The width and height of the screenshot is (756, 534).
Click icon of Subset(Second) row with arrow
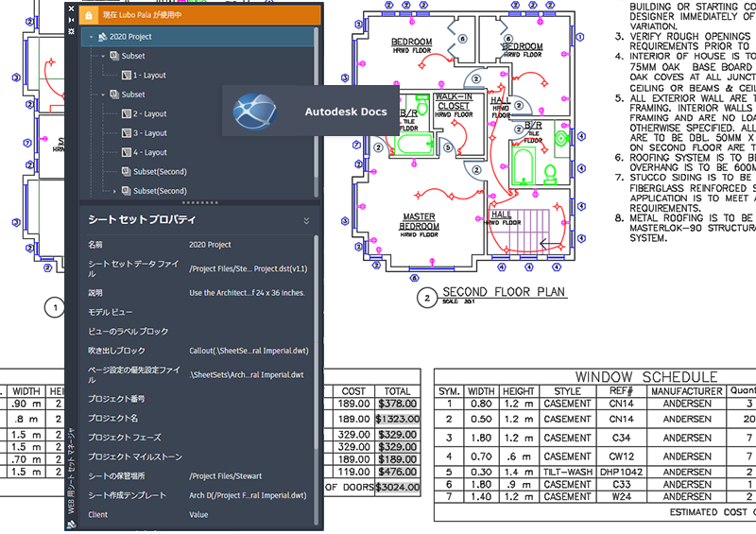point(127,191)
